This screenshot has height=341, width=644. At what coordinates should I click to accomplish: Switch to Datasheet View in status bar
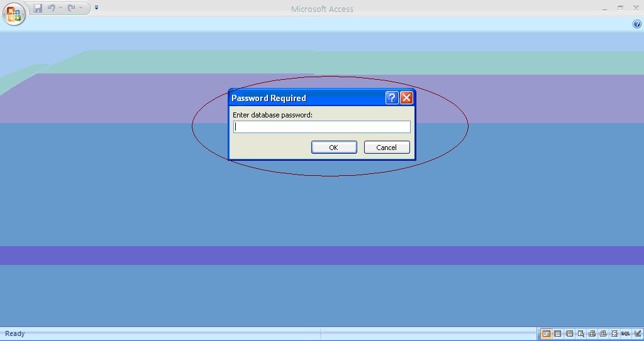(558, 333)
